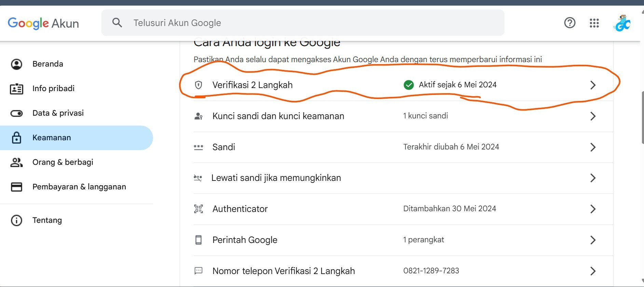
Task: Open the help question mark icon
Action: coord(570,23)
